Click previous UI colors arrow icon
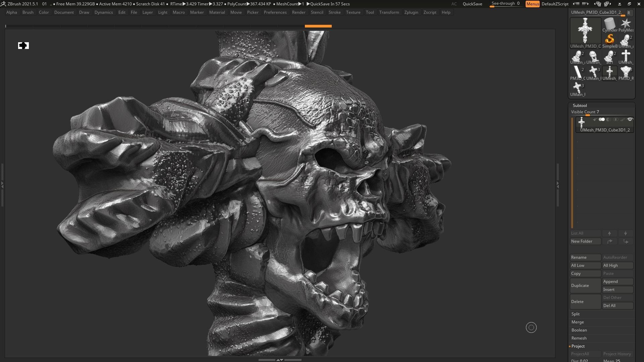The height and width of the screenshot is (362, 644). point(576,4)
